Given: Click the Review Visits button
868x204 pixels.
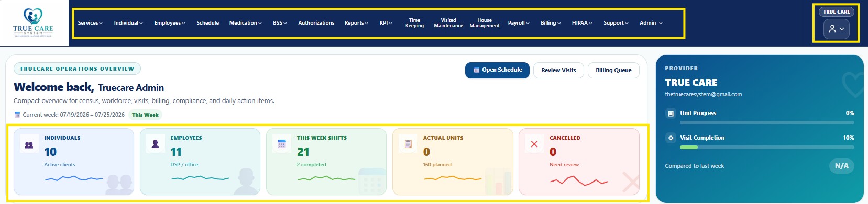Looking at the screenshot, I should 558,70.
